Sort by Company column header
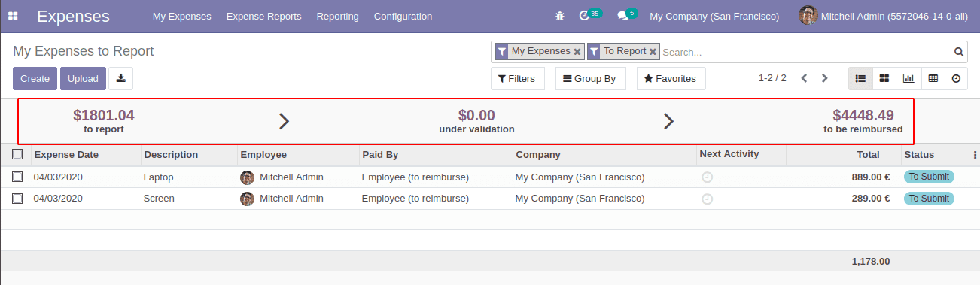The height and width of the screenshot is (285, 980). 538,155
